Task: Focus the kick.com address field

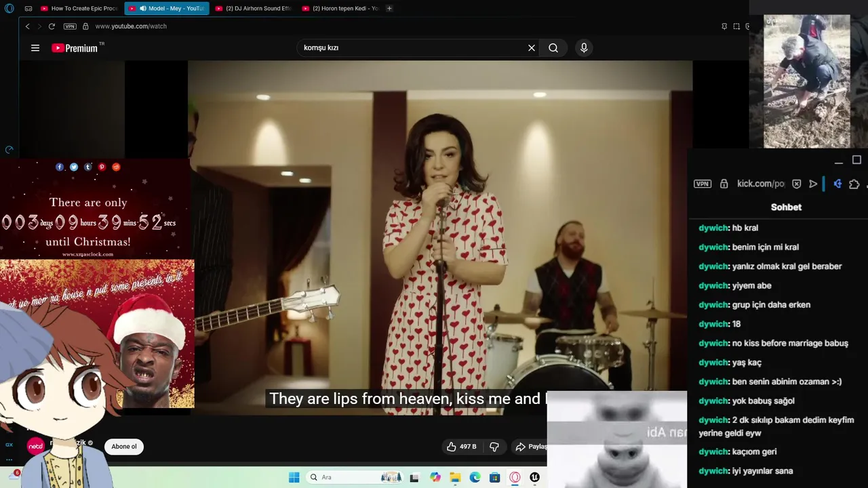Action: tap(760, 184)
